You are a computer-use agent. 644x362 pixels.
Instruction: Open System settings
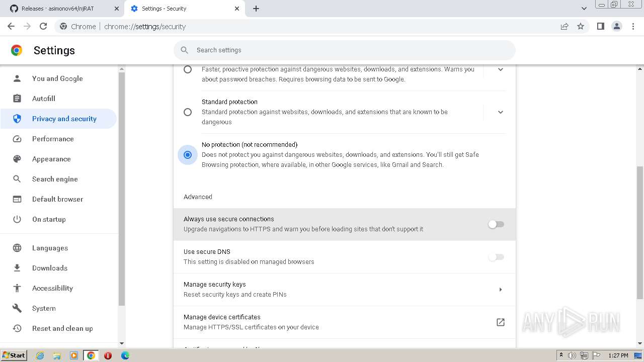click(x=58, y=308)
